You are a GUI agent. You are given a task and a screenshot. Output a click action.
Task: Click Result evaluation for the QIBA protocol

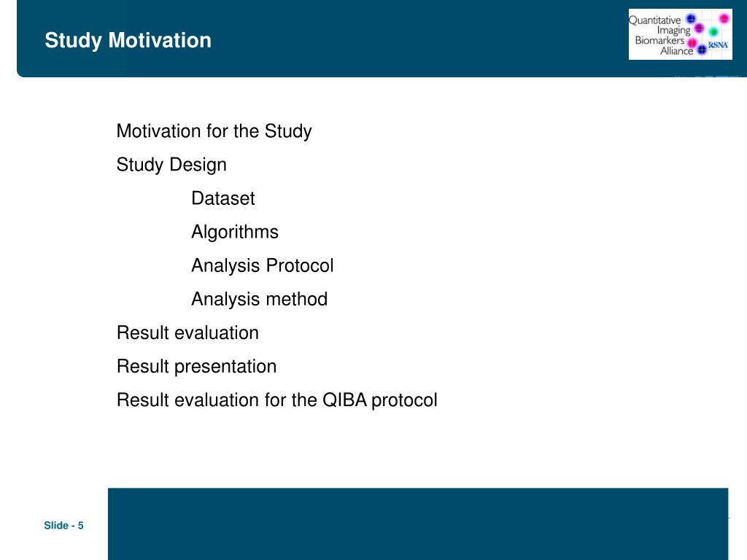tap(277, 400)
